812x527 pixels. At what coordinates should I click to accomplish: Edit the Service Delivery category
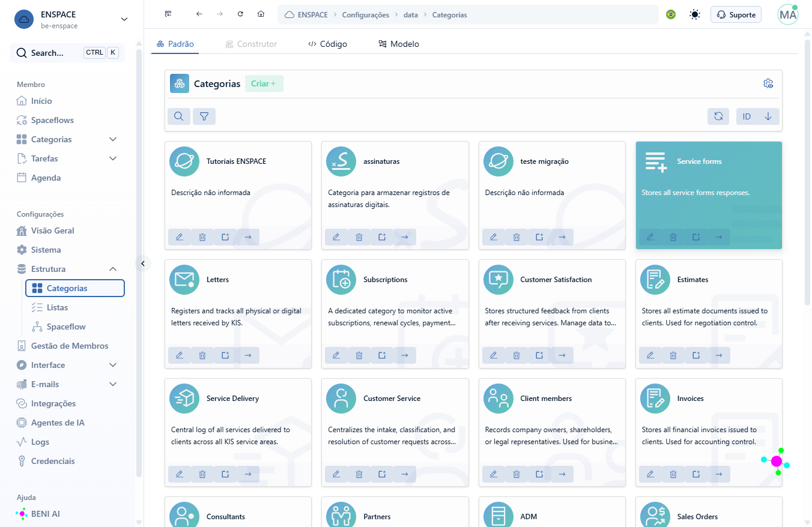(180, 474)
